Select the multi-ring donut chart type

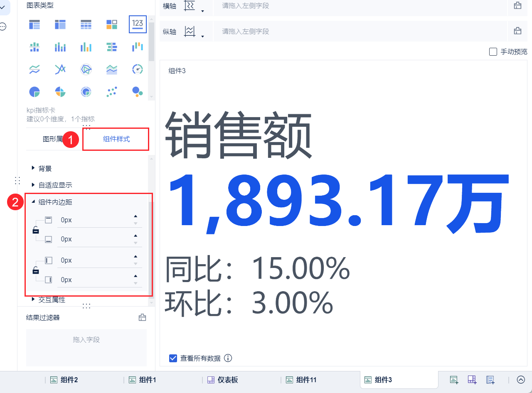86,92
